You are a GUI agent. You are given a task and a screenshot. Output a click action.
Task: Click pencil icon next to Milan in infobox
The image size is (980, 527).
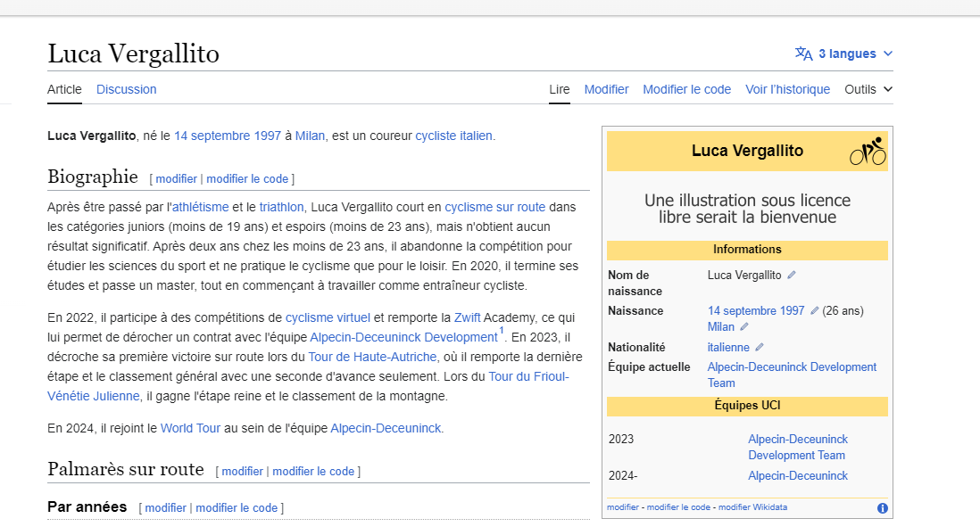click(x=744, y=327)
